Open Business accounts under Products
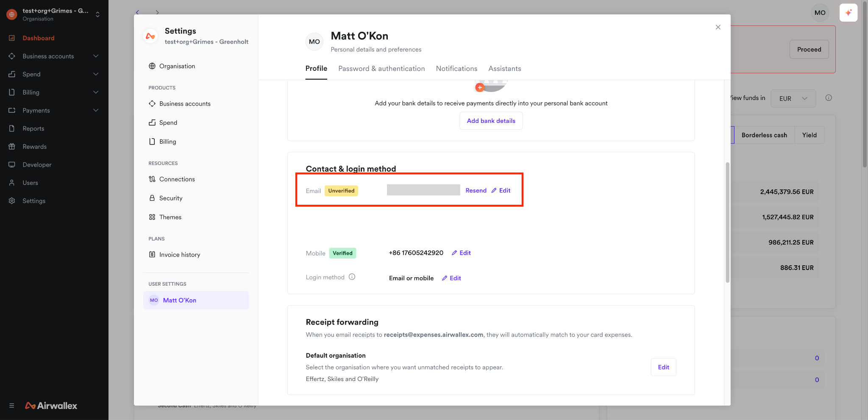Viewport: 868px width, 420px height. (185, 104)
